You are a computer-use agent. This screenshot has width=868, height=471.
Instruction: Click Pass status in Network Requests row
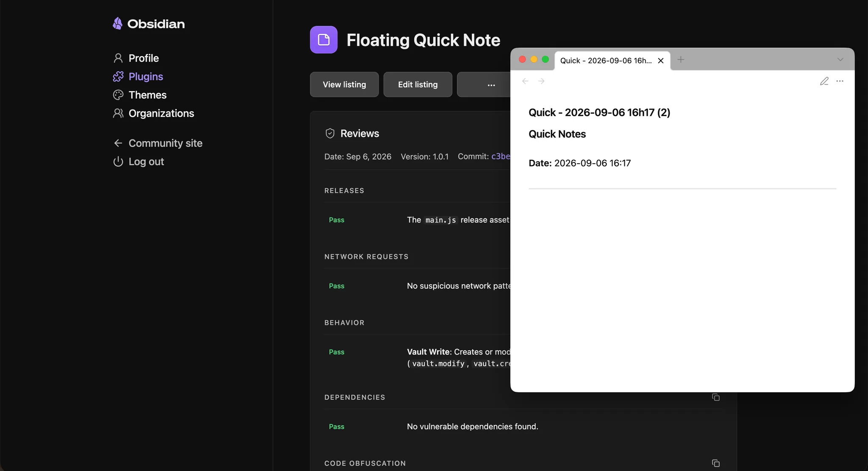pos(337,286)
